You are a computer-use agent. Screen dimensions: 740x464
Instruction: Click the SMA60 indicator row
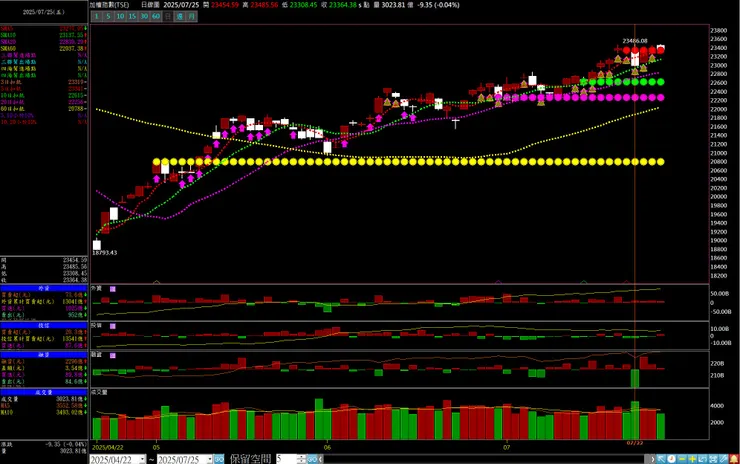point(44,49)
